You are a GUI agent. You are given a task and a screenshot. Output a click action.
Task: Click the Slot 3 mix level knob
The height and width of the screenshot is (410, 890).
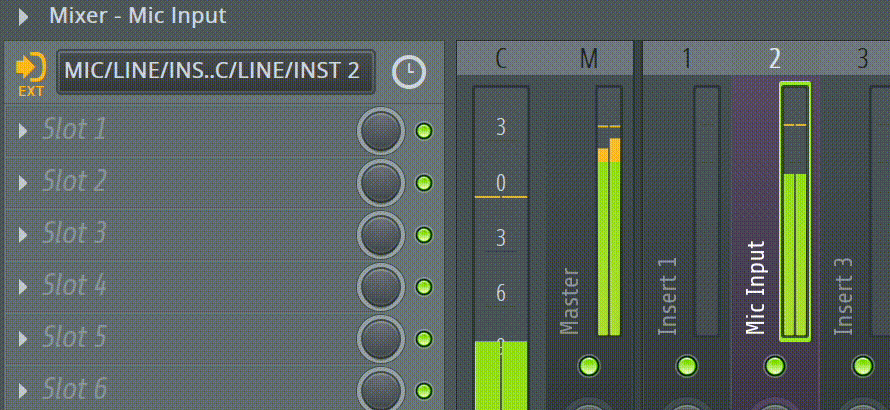[x=381, y=235]
